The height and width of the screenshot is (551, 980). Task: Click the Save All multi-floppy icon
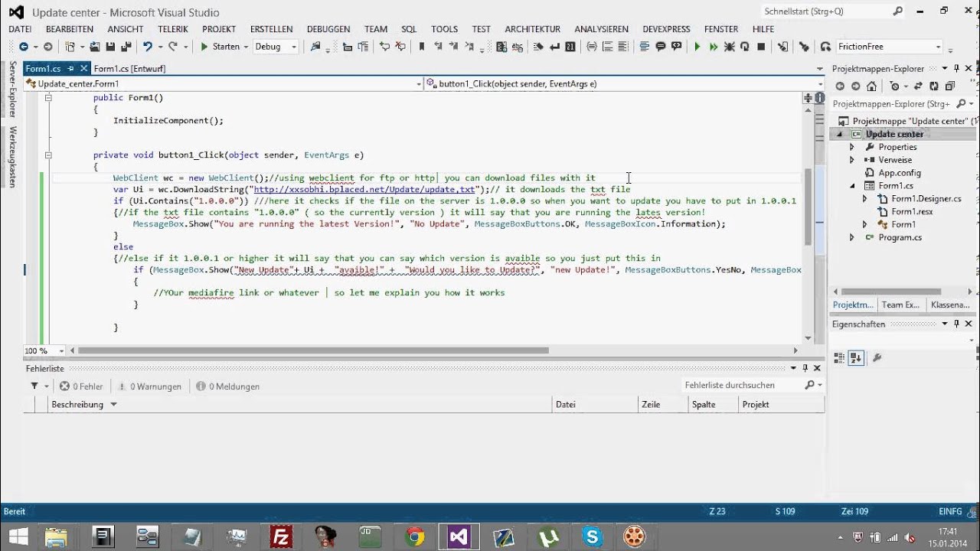tap(126, 47)
